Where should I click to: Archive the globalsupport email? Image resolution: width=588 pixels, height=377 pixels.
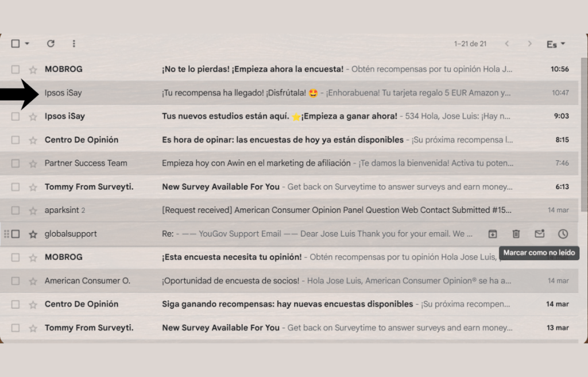(492, 234)
